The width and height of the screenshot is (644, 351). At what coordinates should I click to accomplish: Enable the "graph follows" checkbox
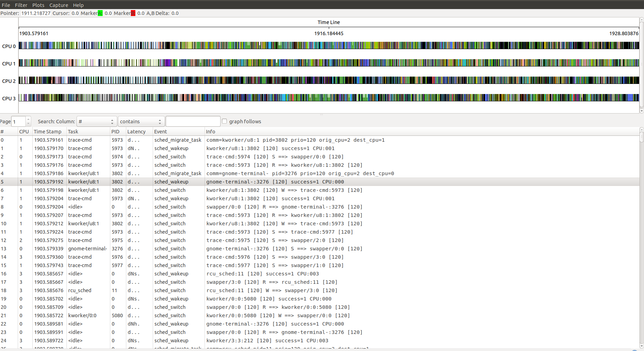click(224, 121)
